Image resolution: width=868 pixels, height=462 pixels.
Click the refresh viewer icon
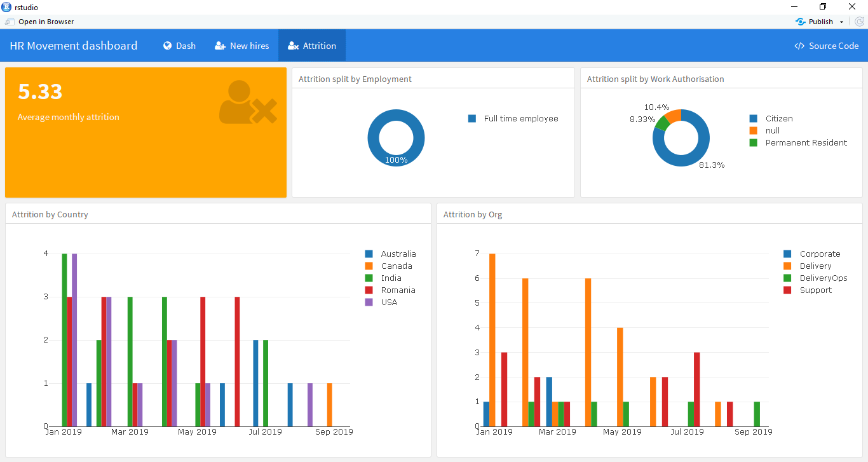859,22
